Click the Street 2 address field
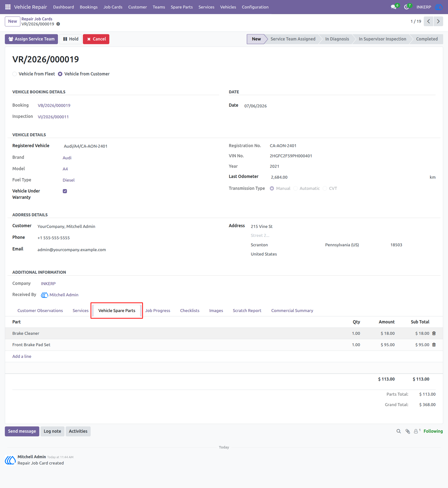This screenshot has height=488, width=448. 343,236
